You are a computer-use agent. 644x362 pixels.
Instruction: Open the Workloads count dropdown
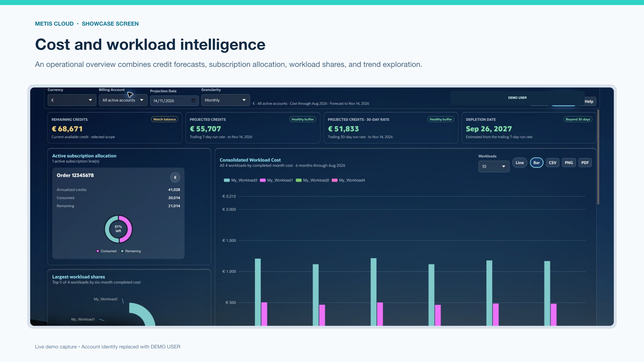(494, 166)
